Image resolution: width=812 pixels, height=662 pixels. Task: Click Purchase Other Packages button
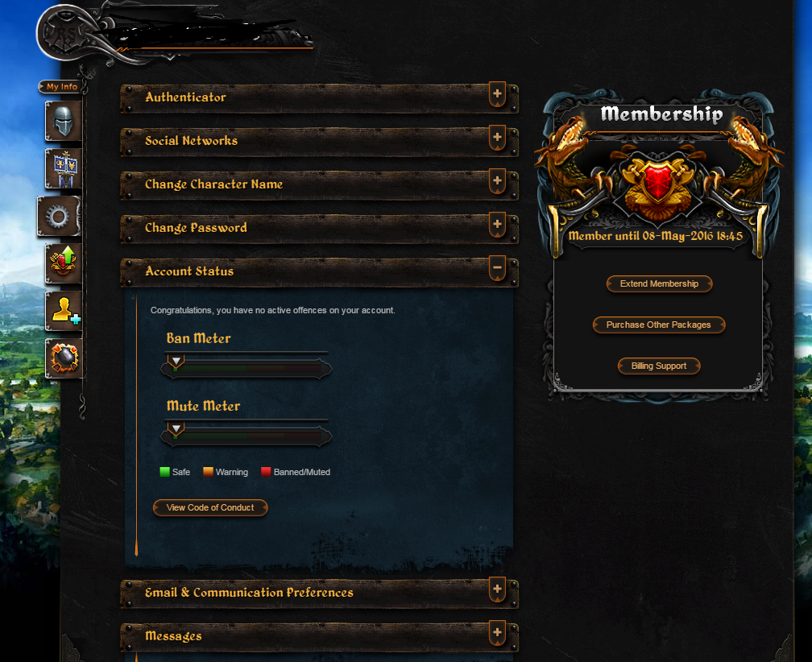[659, 325]
